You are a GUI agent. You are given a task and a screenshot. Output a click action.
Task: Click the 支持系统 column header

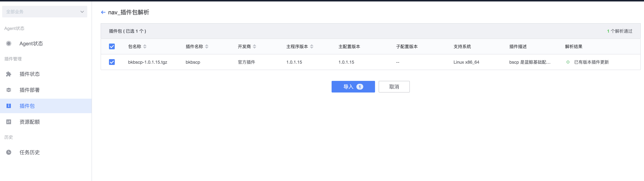(x=462, y=47)
